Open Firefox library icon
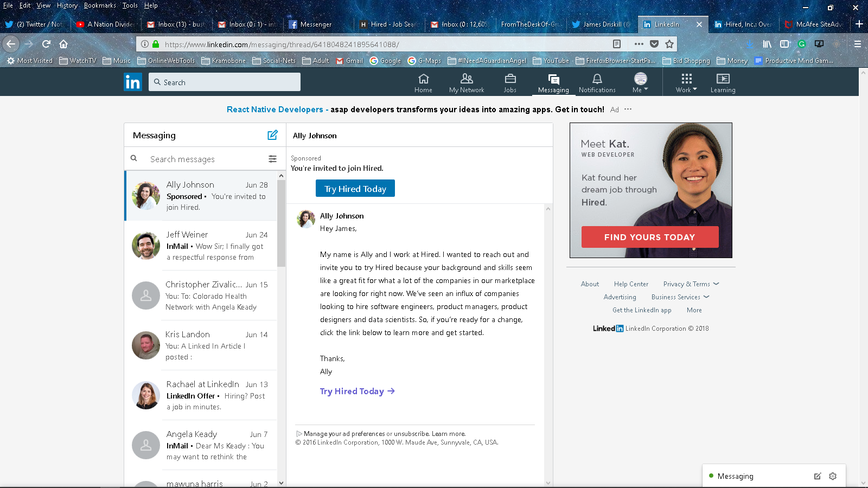The height and width of the screenshot is (488, 868). point(767,44)
